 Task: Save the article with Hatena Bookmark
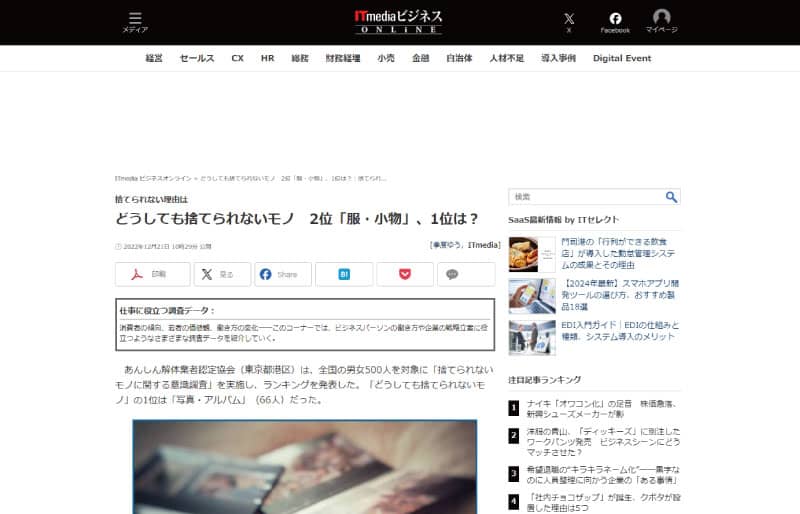click(344, 274)
